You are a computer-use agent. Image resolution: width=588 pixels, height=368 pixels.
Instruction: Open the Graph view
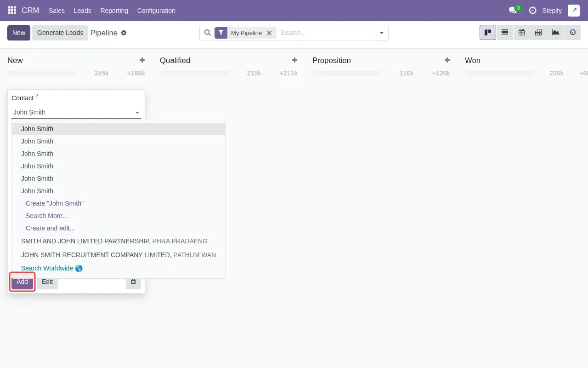pos(555,32)
